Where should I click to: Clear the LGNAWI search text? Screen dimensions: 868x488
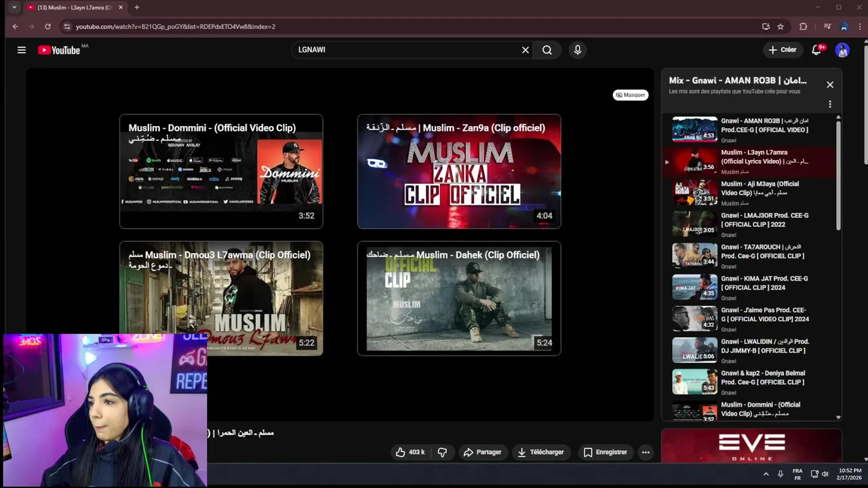(525, 50)
